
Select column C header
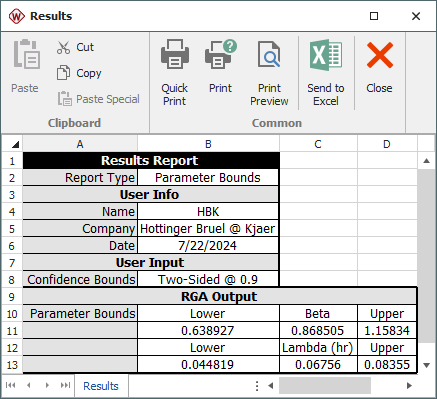[318, 144]
